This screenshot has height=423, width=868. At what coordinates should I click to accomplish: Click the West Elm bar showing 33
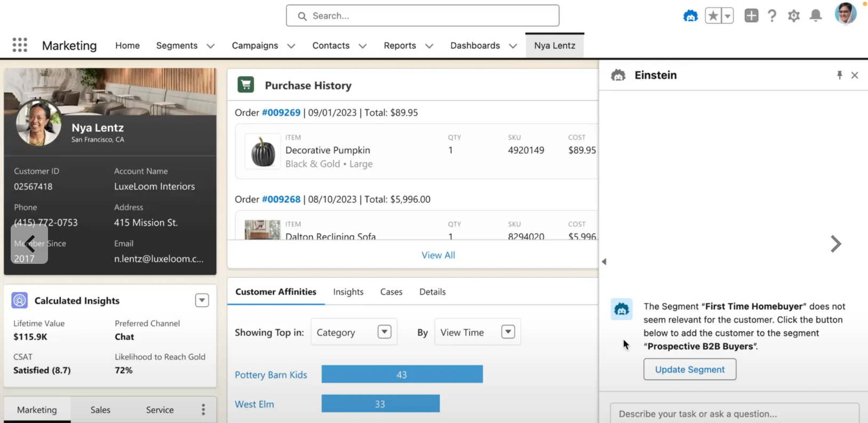[x=380, y=404]
